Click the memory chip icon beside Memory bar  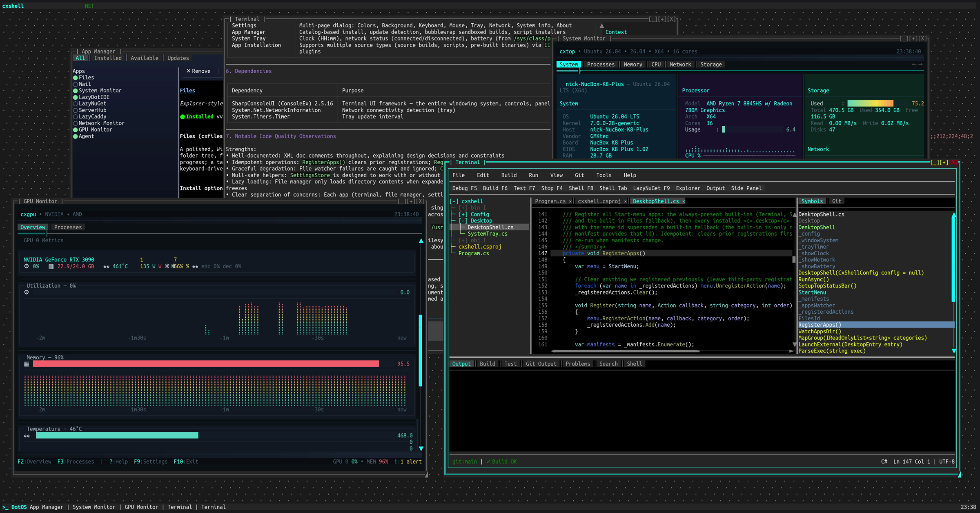click(x=27, y=364)
